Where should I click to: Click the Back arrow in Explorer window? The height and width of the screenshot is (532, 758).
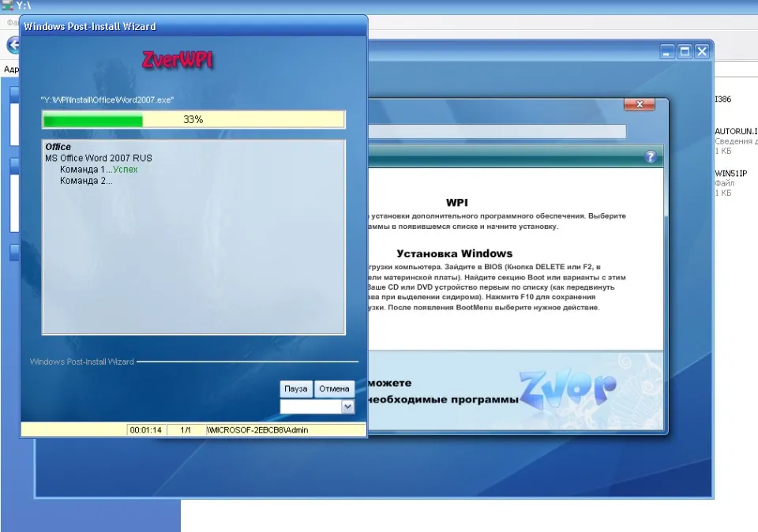(13, 46)
